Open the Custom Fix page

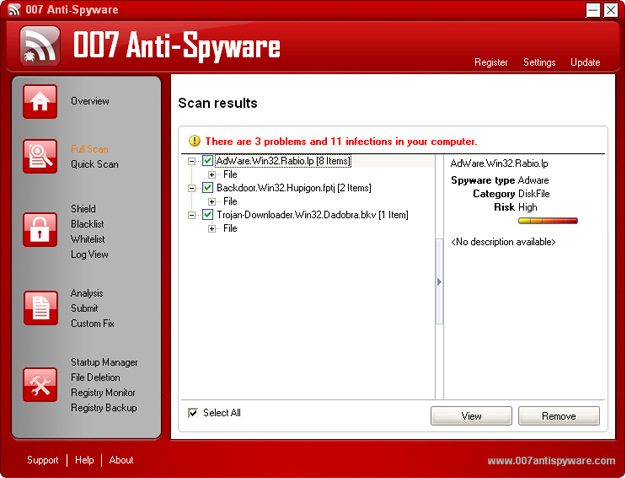point(92,323)
